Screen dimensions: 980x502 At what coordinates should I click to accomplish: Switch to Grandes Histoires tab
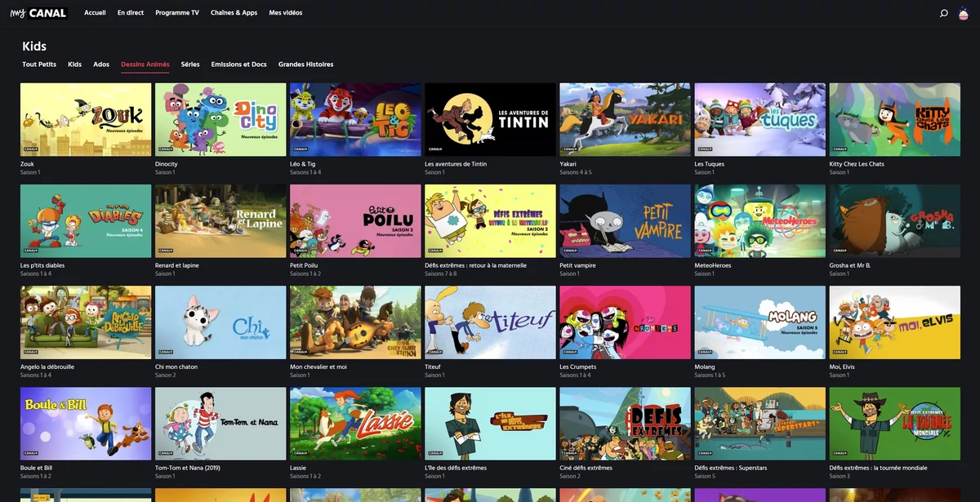pyautogui.click(x=305, y=64)
